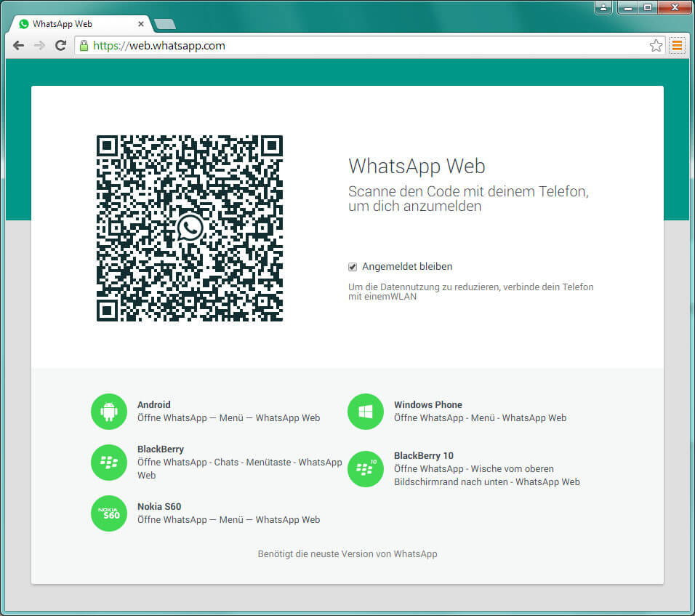Uncheck the Angemeldet bleiben checkbox
The width and height of the screenshot is (695, 616).
click(x=353, y=266)
